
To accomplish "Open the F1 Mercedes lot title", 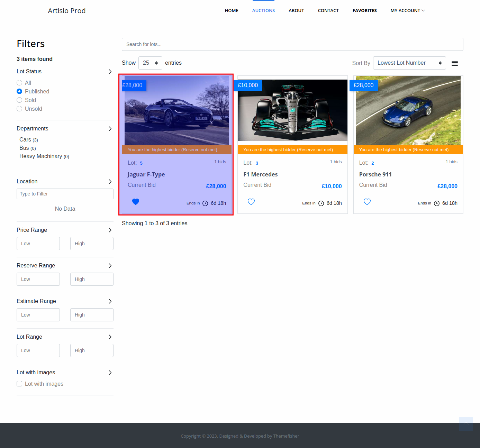I will click(x=261, y=174).
